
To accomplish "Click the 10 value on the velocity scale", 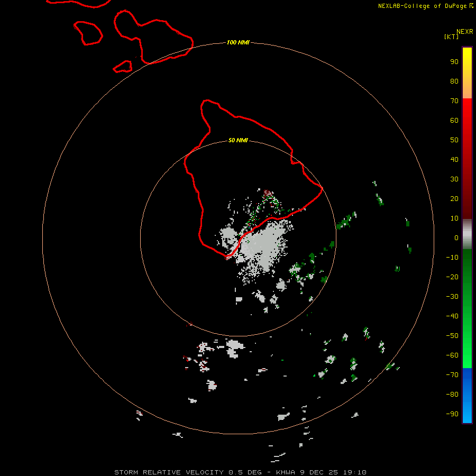I will [454, 218].
